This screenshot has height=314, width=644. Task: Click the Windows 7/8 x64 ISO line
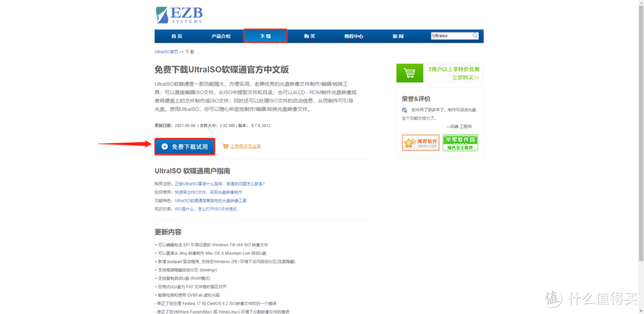pyautogui.click(x=212, y=245)
